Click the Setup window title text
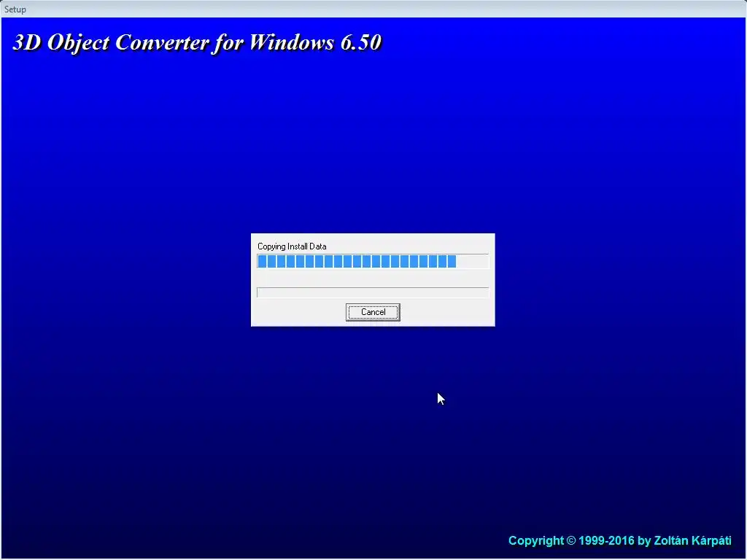747x560 pixels. click(x=15, y=9)
